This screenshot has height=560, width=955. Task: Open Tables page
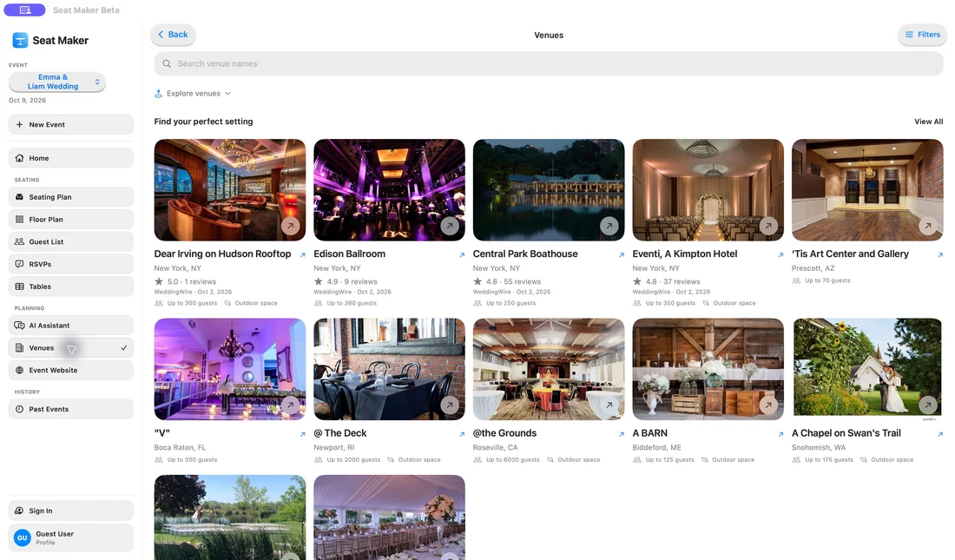pyautogui.click(x=70, y=287)
